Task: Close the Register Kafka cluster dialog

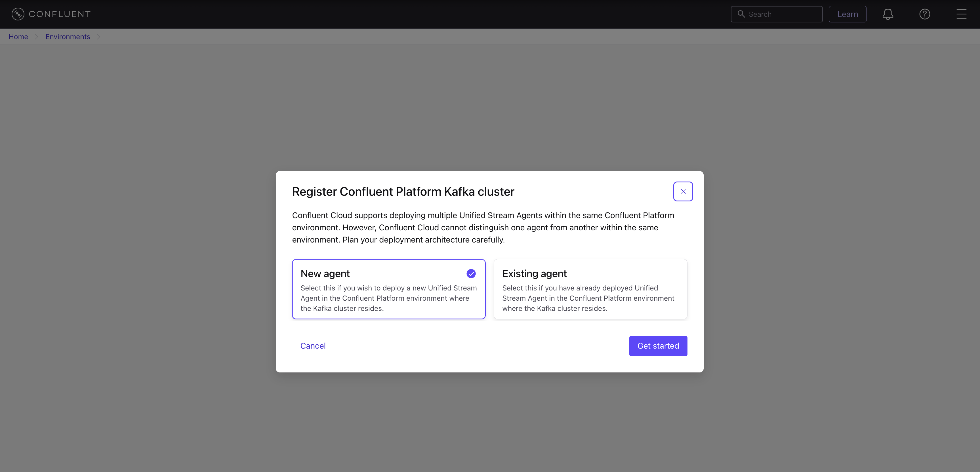Action: [683, 191]
